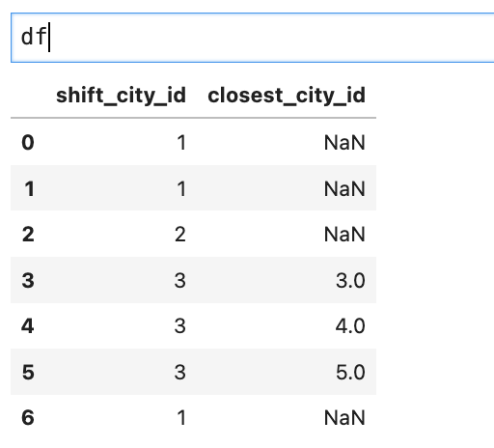This screenshot has height=448, width=494.
Task: Click shift_city_id value 2 in row 2
Action: click(x=180, y=235)
